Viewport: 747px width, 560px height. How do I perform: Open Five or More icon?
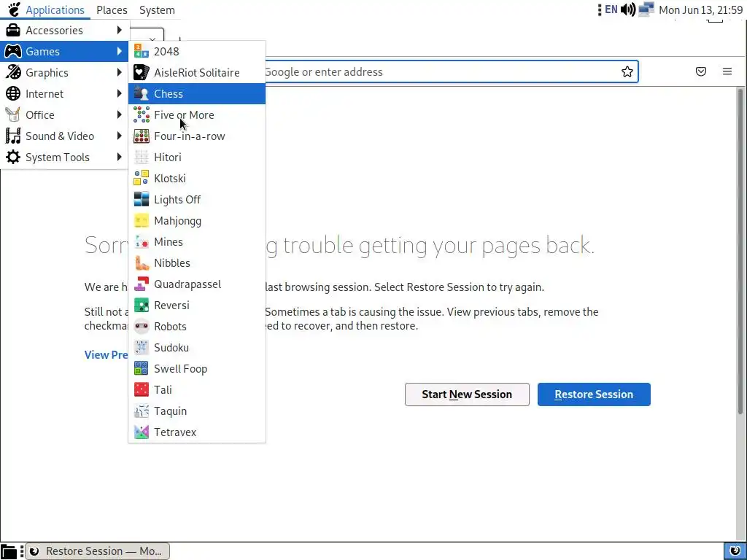coord(141,114)
